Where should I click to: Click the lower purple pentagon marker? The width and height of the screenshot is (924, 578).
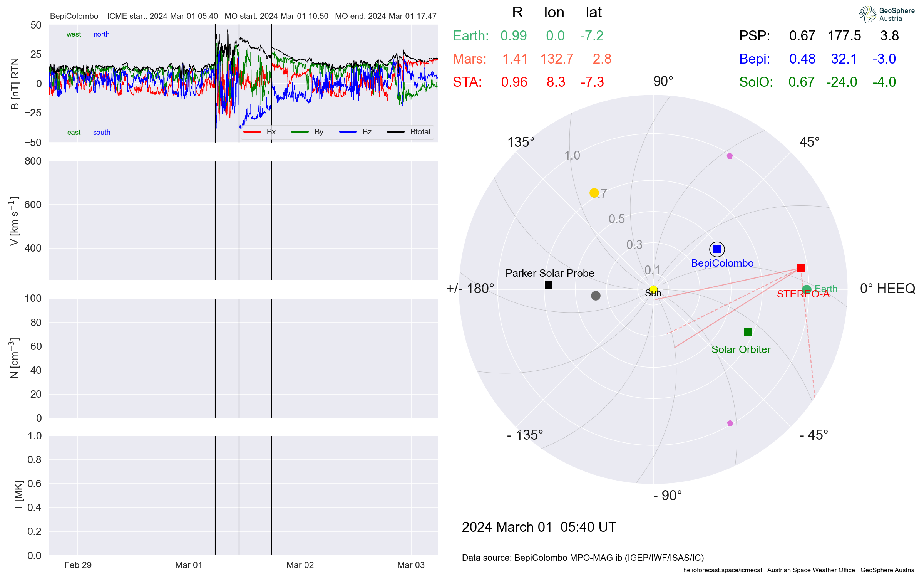pos(730,423)
